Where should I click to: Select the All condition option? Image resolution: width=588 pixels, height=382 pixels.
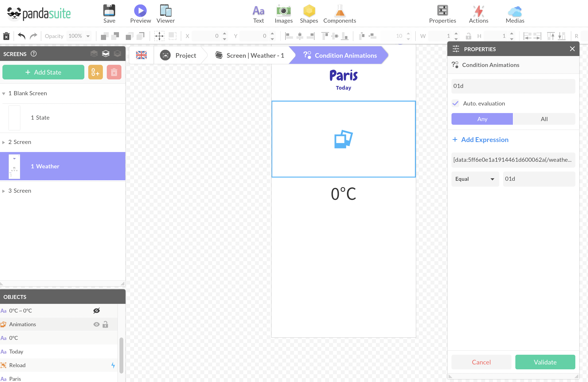point(544,119)
